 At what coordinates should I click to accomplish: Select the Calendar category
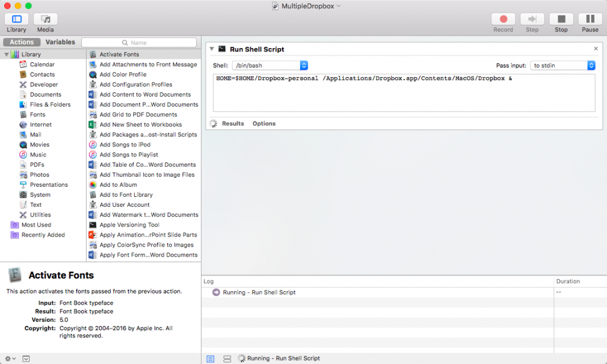(x=42, y=65)
